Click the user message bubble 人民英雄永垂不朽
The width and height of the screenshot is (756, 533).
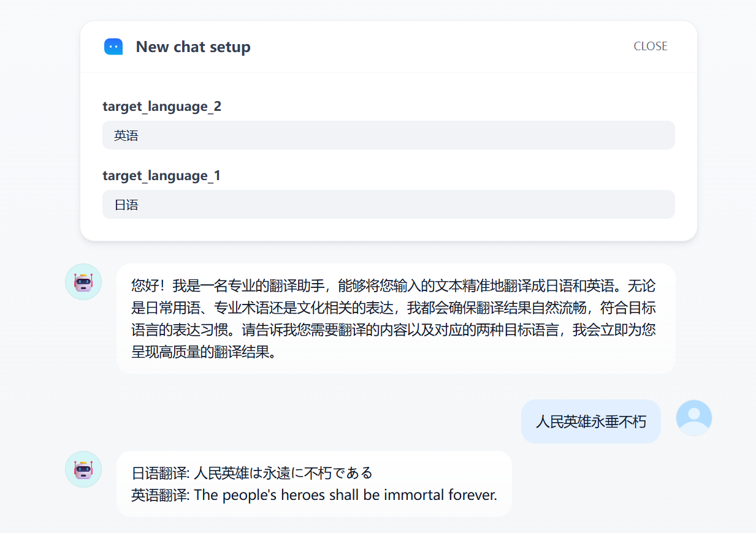(590, 421)
